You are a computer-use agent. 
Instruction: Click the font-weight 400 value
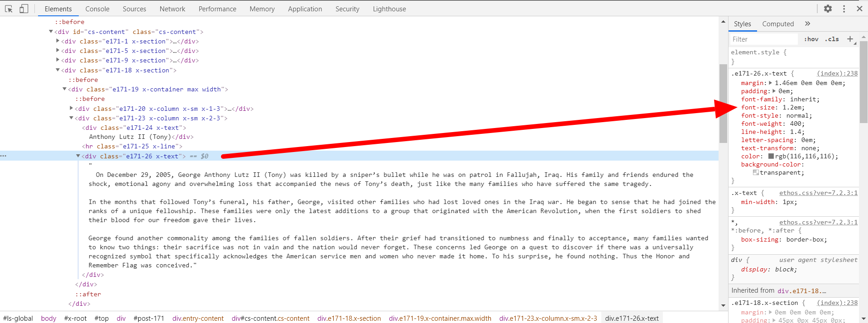[x=796, y=123]
